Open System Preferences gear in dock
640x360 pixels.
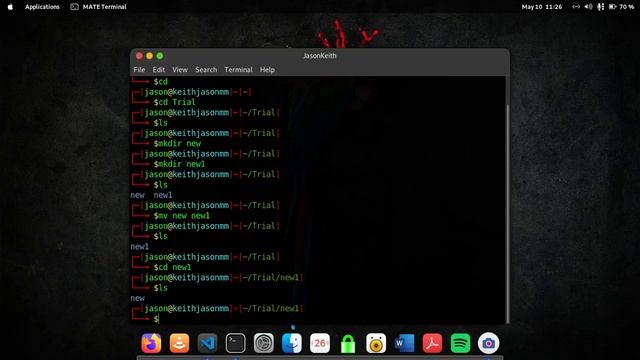pyautogui.click(x=264, y=343)
